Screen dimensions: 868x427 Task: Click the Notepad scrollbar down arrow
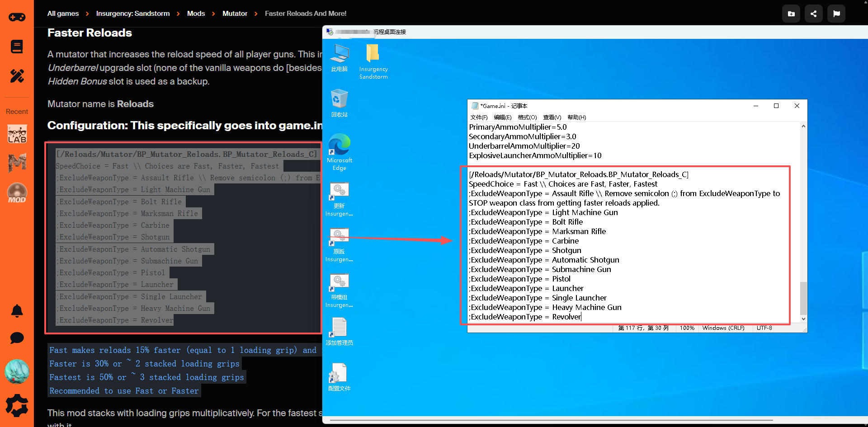coord(803,319)
